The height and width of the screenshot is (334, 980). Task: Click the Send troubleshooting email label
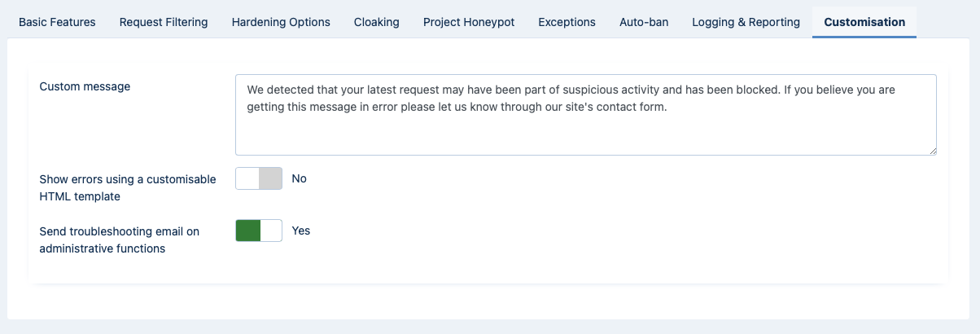pos(120,240)
